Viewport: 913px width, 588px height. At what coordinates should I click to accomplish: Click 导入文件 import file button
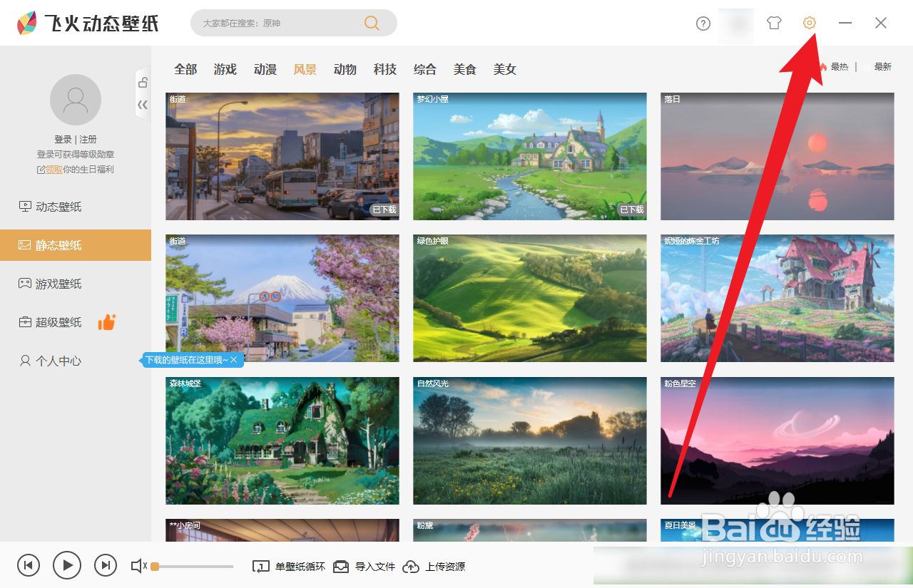click(x=364, y=567)
